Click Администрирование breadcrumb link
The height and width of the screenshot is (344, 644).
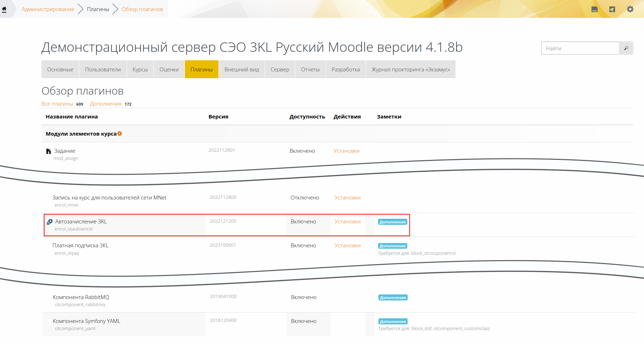48,9
